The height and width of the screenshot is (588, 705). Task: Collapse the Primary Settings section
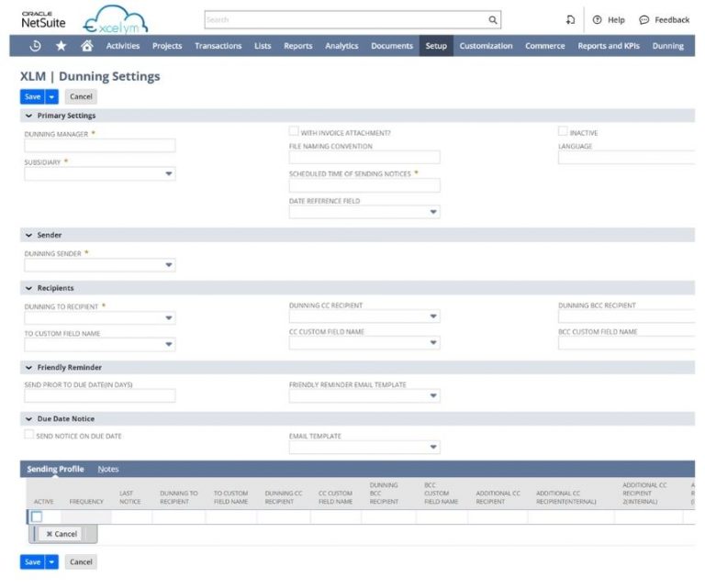[x=29, y=116]
